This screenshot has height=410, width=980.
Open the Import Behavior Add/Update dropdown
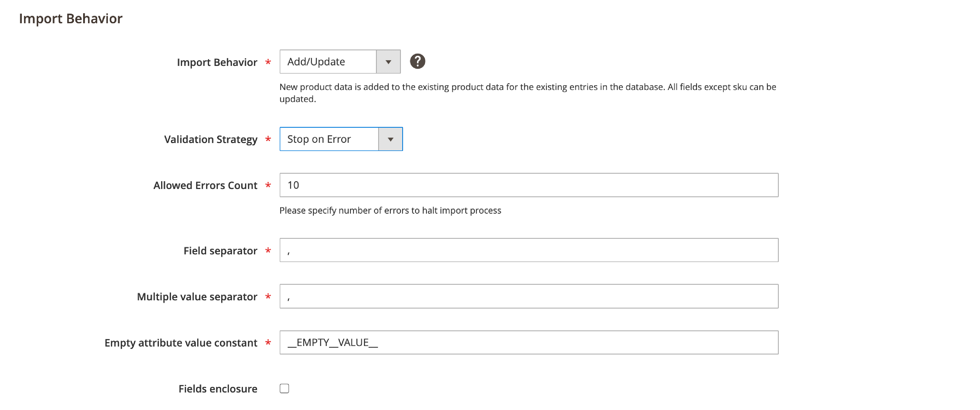pos(340,62)
